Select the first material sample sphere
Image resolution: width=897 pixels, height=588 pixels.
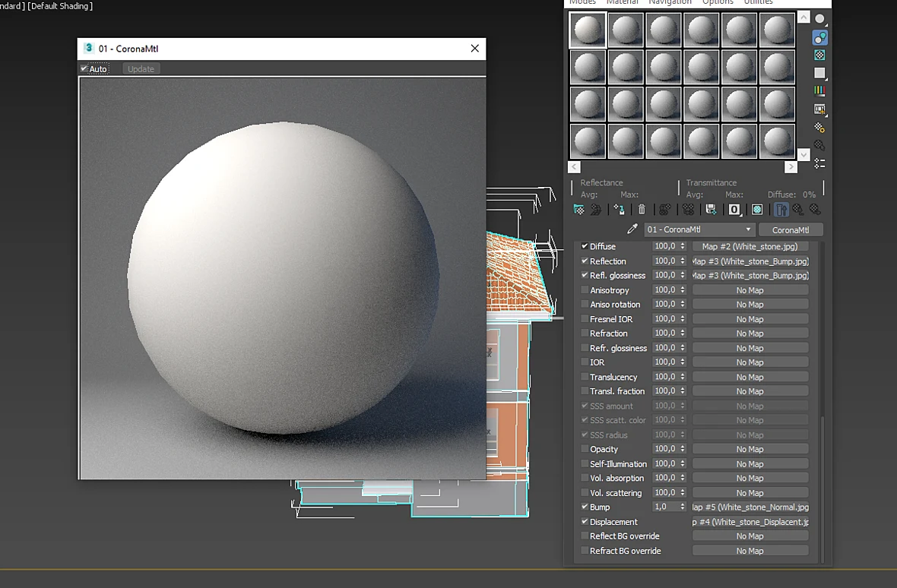coord(588,30)
